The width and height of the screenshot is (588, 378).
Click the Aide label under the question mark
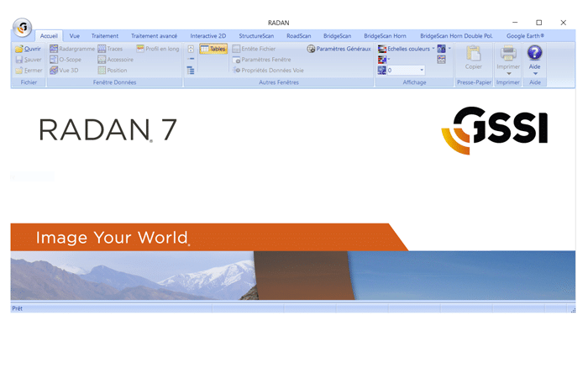point(534,66)
